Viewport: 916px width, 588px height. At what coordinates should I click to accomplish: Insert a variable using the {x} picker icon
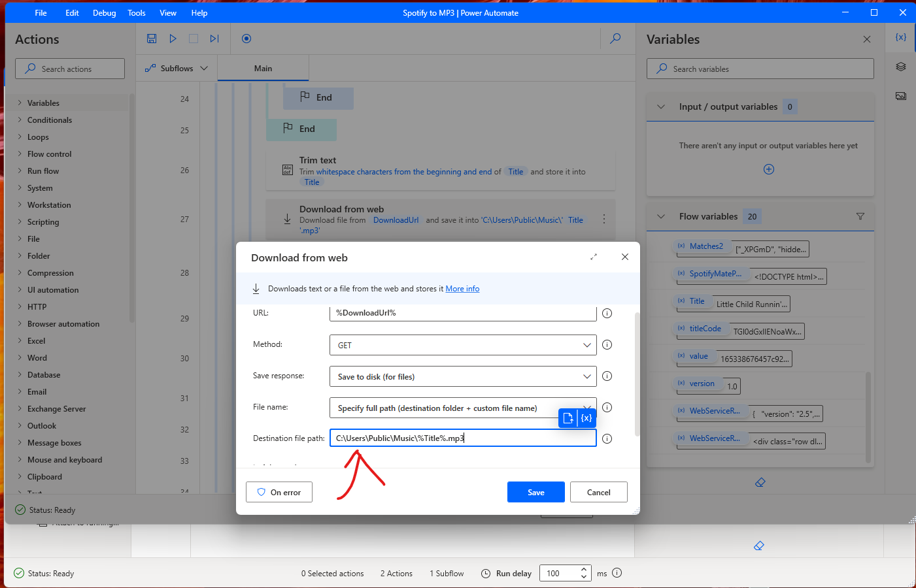coord(586,418)
